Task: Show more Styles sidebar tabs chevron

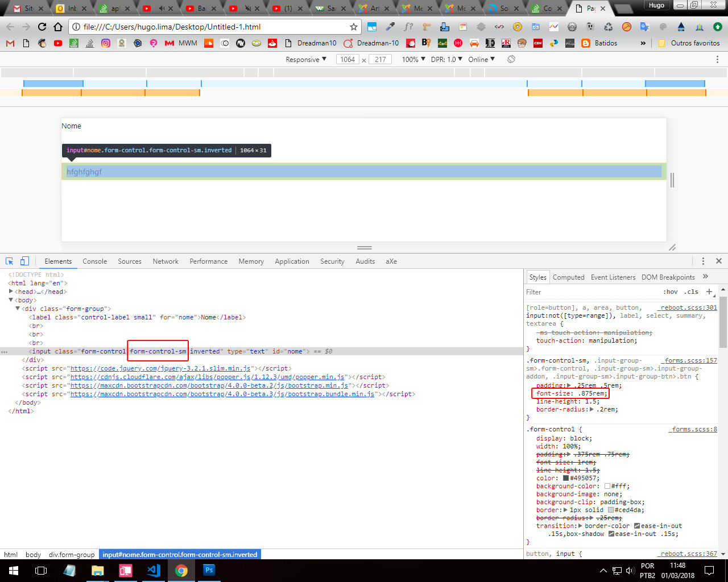Action: [x=706, y=277]
